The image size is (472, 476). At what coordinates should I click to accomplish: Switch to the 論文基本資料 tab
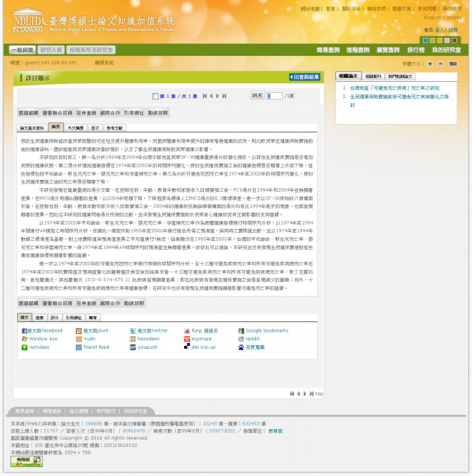32,128
